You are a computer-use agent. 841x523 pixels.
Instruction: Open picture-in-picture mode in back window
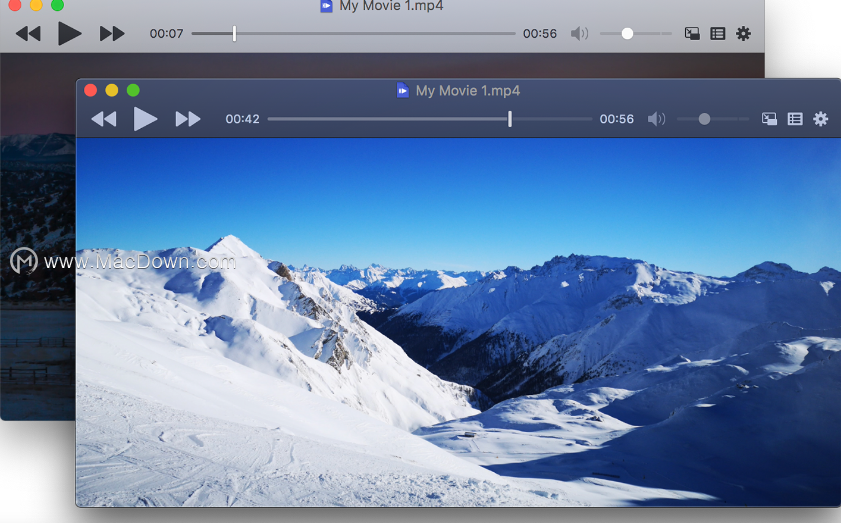pos(692,34)
